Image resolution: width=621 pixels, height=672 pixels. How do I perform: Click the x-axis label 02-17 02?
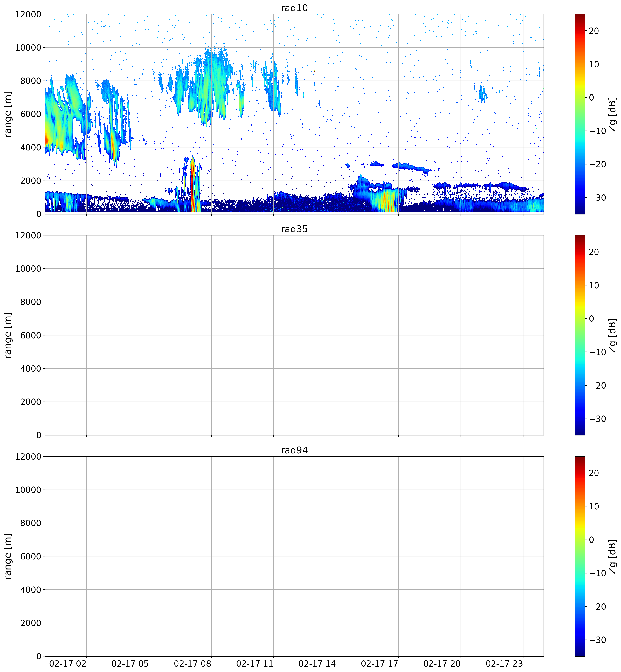pos(68,664)
